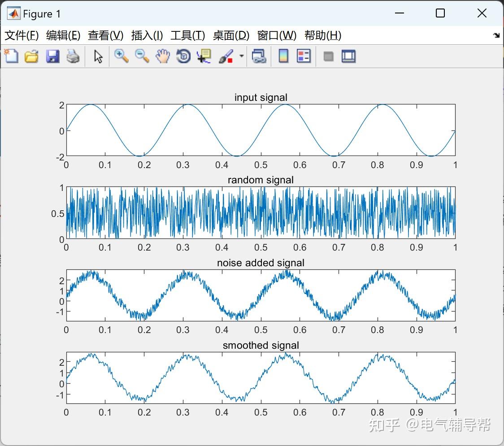Open the 工具(T) menu
The image size is (504, 446).
188,35
